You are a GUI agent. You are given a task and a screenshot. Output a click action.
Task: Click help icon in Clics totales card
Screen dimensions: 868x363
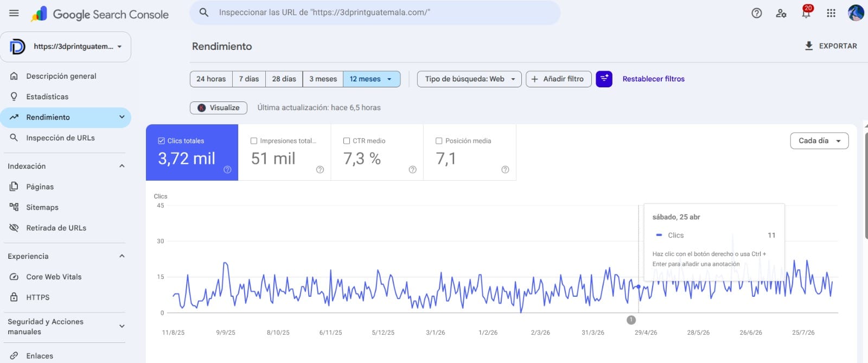click(227, 170)
